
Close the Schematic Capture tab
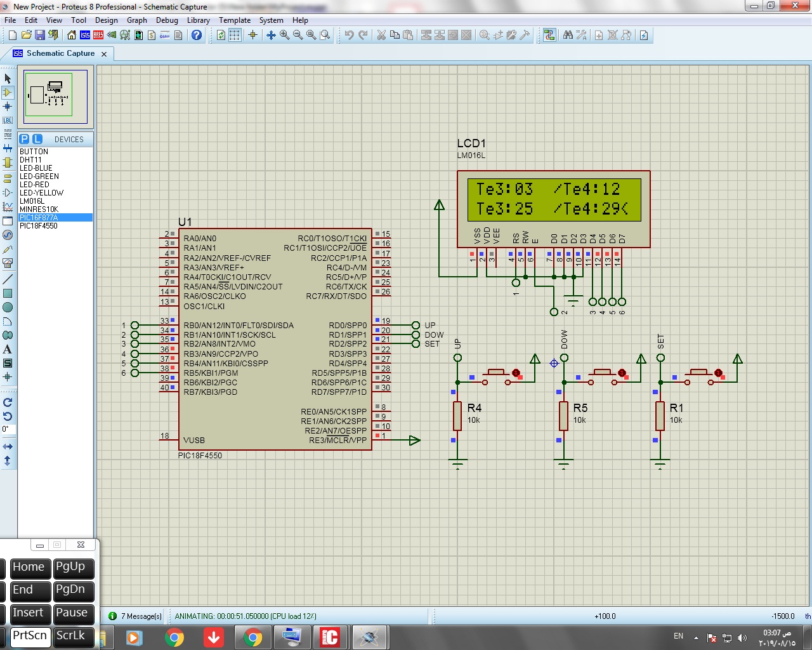click(104, 54)
